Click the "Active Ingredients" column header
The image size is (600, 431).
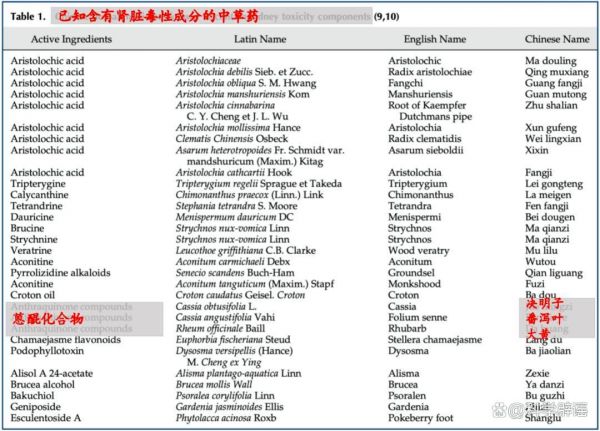(72, 39)
